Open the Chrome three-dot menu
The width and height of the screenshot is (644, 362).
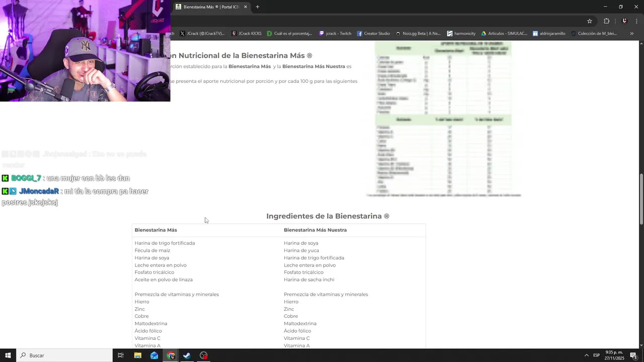point(637,21)
